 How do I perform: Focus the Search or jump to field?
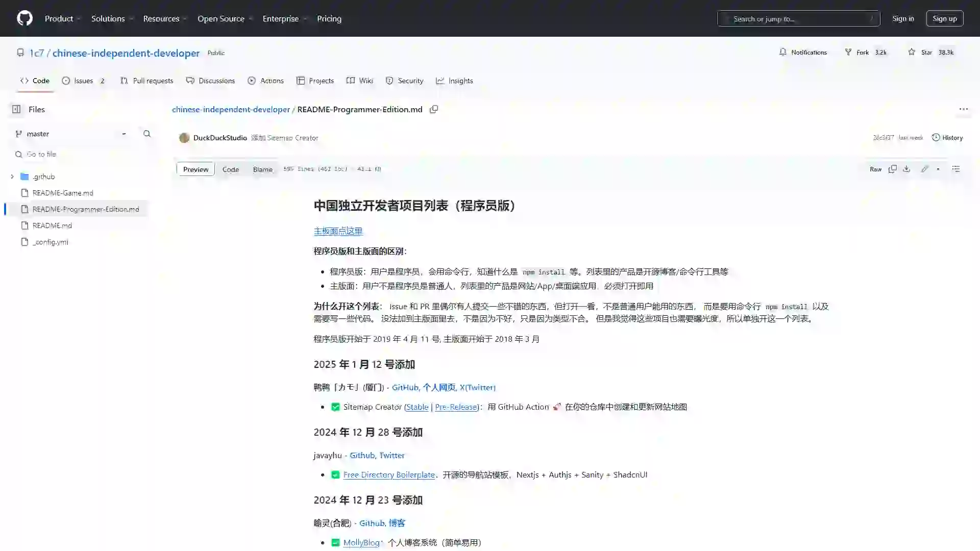(798, 18)
